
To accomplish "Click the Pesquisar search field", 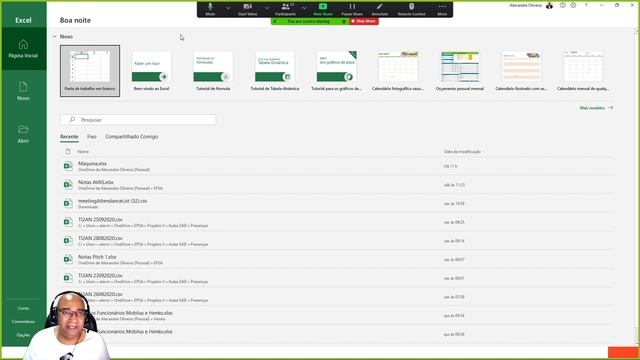I will click(x=138, y=120).
